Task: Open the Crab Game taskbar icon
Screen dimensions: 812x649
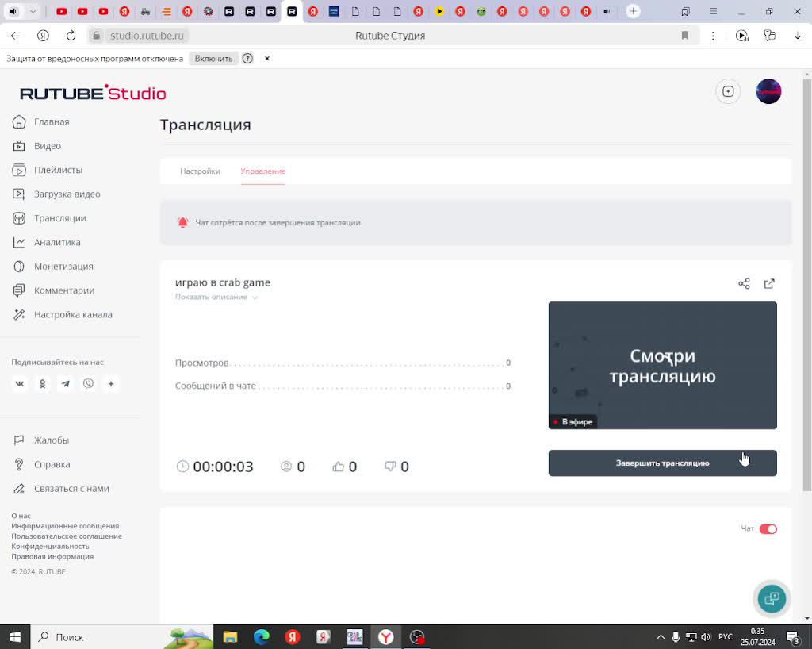Action: click(x=354, y=636)
